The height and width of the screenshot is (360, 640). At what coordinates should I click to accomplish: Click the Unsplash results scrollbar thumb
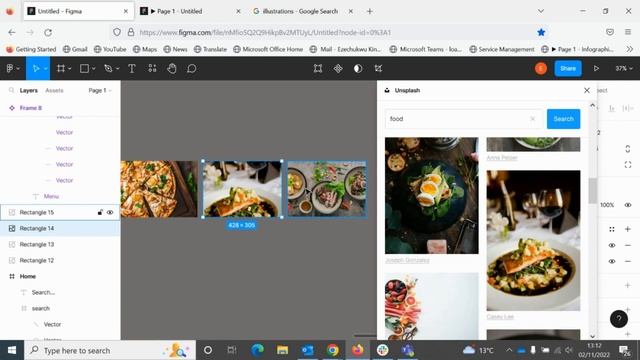point(592,190)
